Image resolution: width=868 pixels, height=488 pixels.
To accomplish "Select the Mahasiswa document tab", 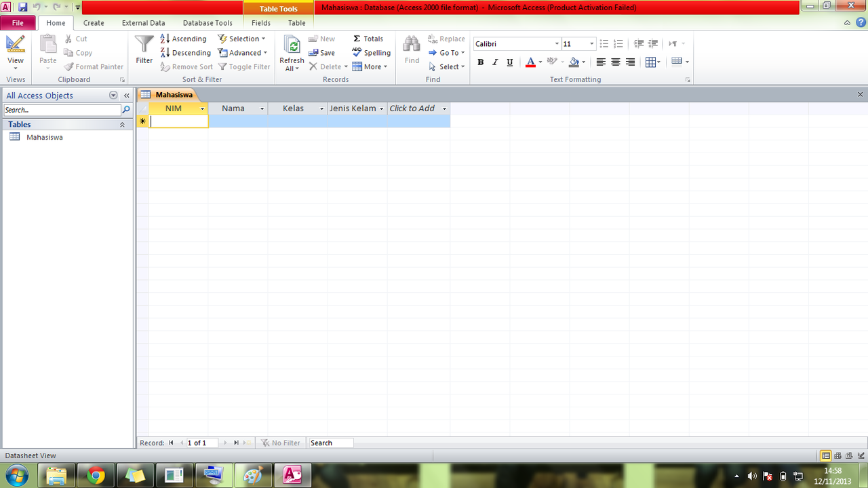I will (167, 95).
